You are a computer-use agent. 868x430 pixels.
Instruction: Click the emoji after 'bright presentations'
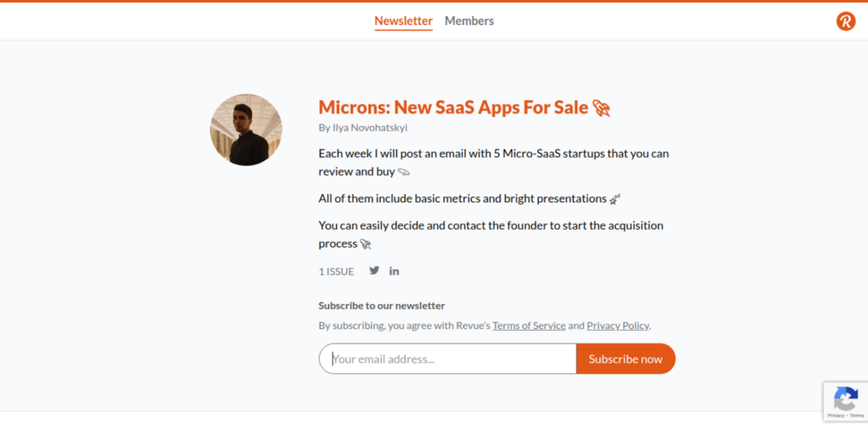615,199
